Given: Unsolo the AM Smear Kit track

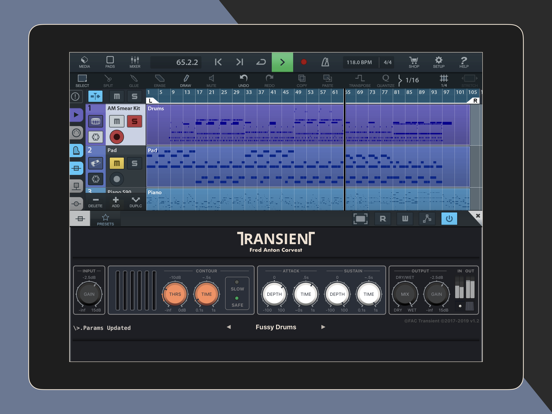Looking at the screenshot, I should point(134,121).
